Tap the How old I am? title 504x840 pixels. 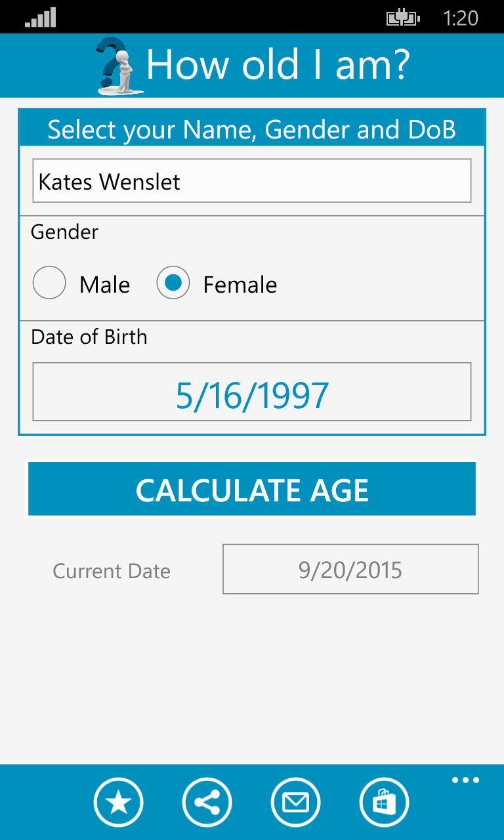(x=278, y=65)
